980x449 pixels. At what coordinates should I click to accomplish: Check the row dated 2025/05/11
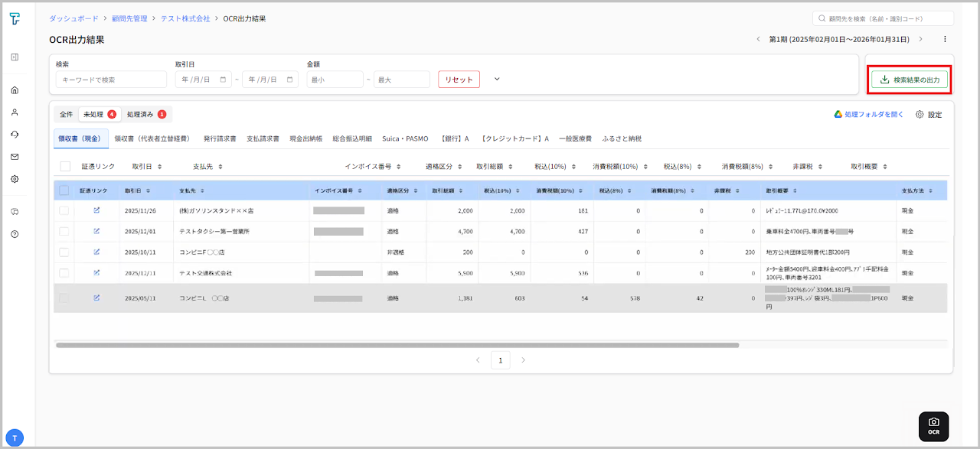64,298
